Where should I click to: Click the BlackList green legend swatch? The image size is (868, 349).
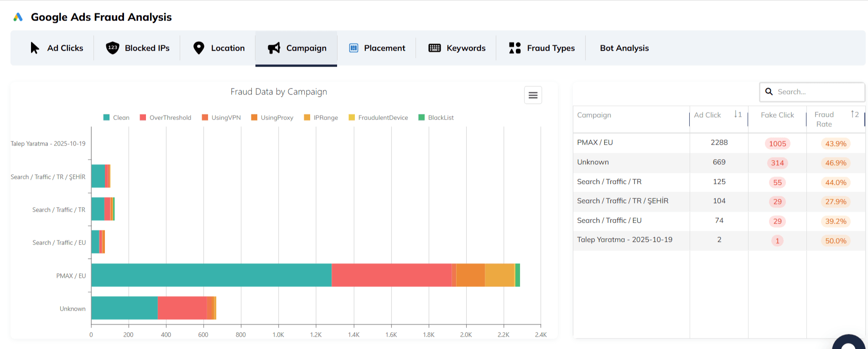421,118
